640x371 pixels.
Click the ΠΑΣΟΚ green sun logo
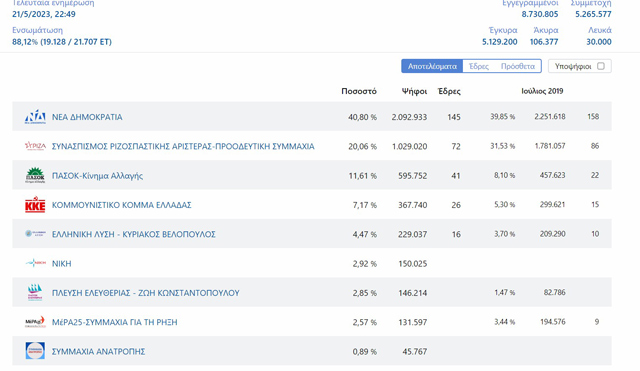coord(35,176)
